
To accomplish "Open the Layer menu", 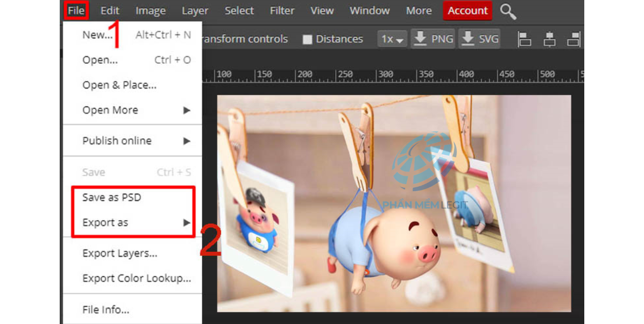I will click(x=195, y=10).
